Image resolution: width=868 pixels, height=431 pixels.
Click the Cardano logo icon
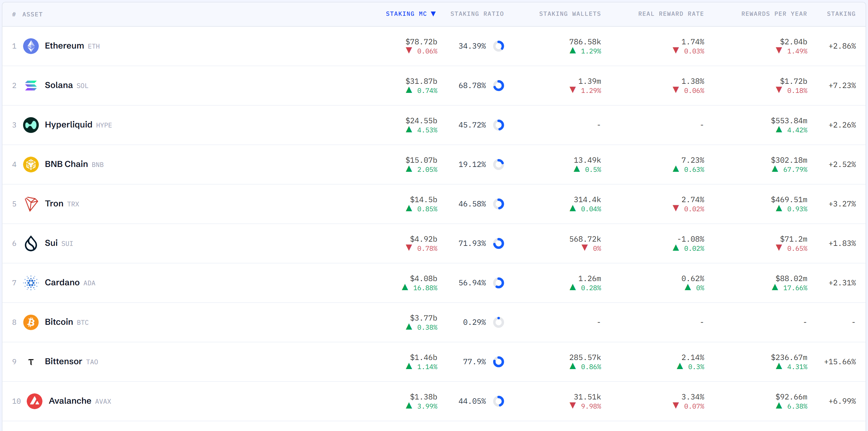click(x=31, y=283)
